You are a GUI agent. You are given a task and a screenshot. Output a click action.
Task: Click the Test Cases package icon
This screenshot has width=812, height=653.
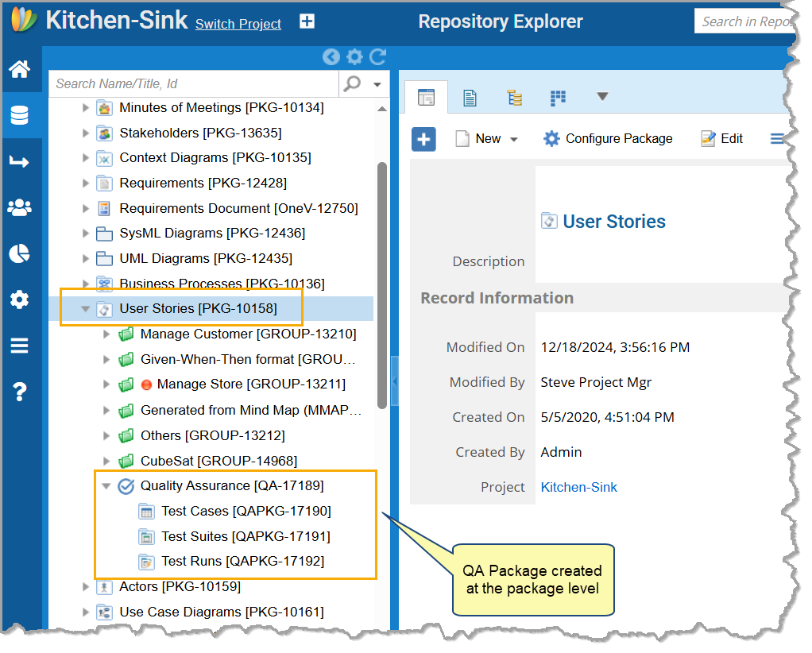(147, 512)
